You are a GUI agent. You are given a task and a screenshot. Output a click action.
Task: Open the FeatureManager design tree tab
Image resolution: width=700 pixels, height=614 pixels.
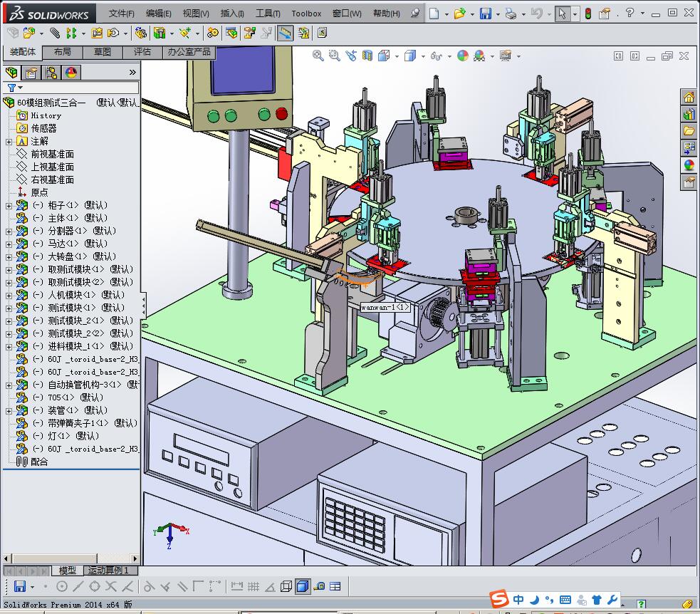(11, 72)
